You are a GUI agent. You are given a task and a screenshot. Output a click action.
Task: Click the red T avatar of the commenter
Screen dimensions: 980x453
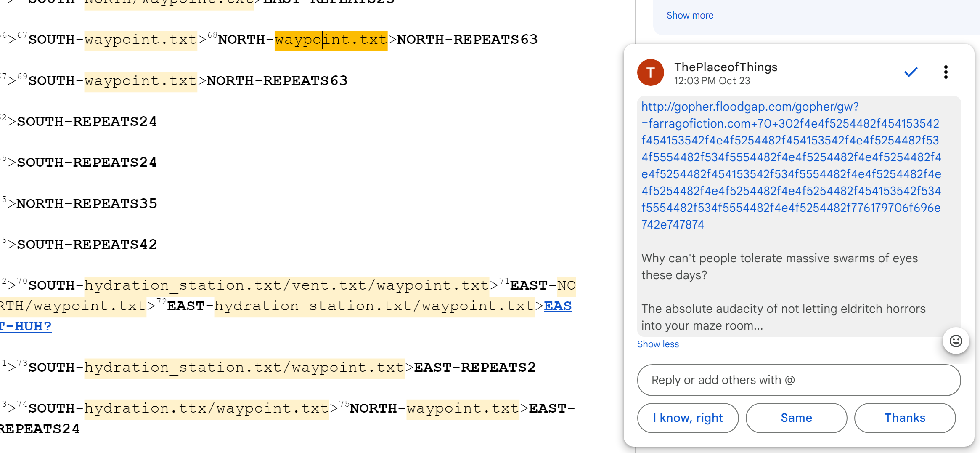pos(650,72)
